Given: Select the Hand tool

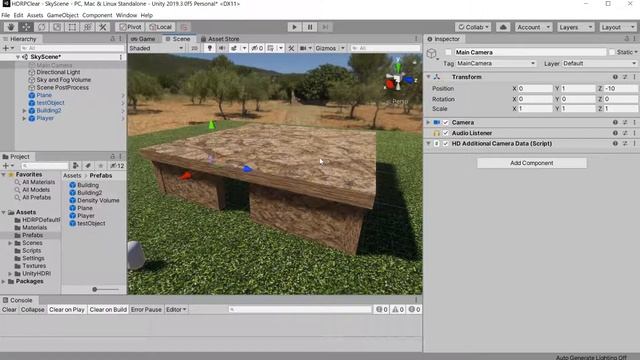Looking at the screenshot, I should click(11, 27).
